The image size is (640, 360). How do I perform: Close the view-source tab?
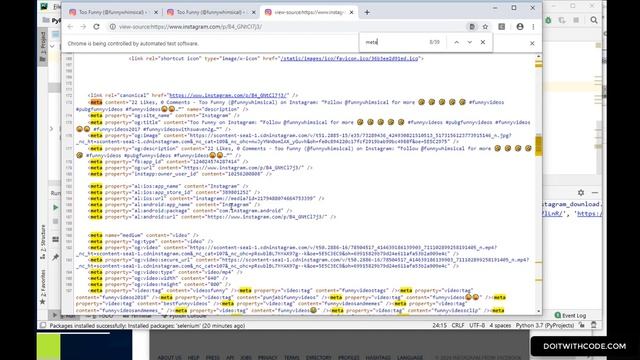tap(351, 12)
